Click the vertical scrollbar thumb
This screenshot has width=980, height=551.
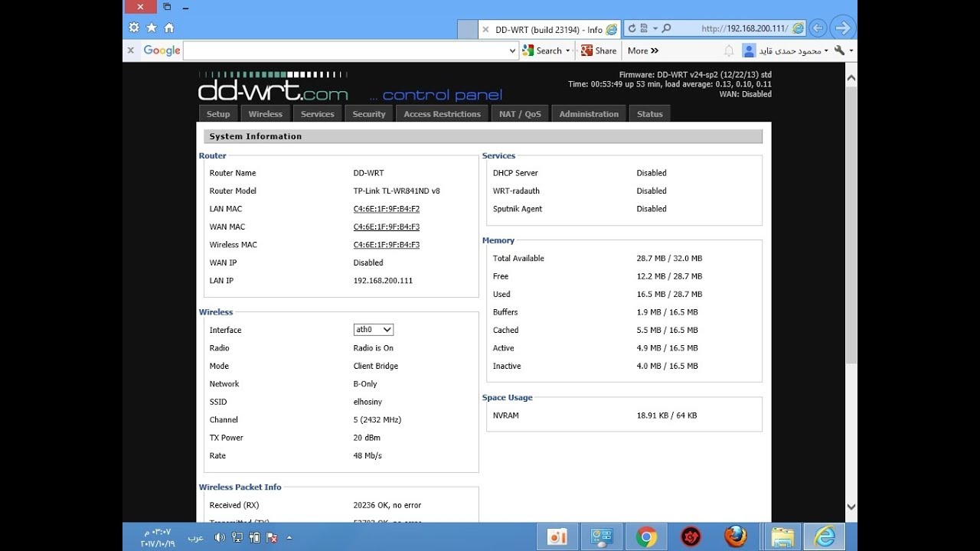pos(851,223)
